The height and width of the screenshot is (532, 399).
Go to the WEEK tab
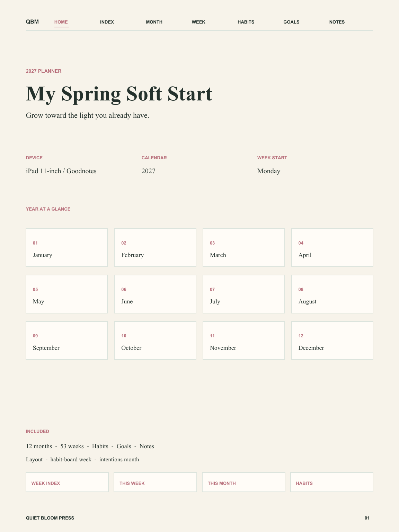tap(198, 22)
